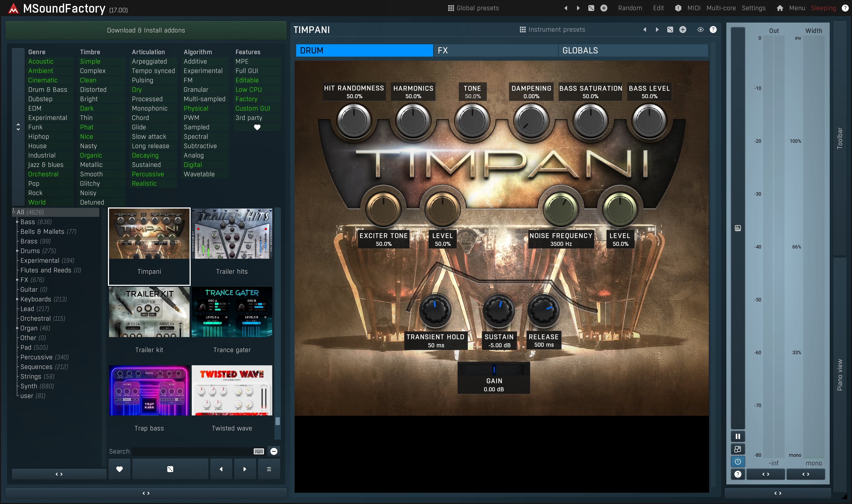Pause the output meter

coord(738,436)
